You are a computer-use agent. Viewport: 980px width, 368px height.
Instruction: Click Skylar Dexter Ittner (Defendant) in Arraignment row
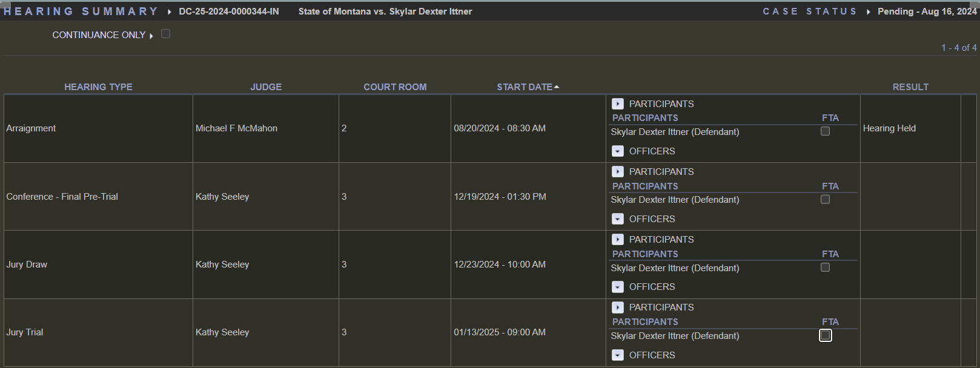[x=675, y=132]
